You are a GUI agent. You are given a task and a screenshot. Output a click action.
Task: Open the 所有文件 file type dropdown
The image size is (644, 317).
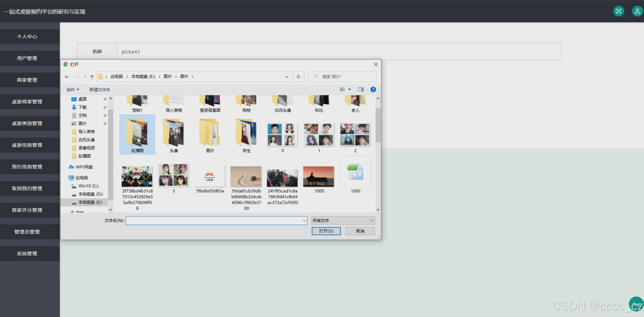pos(343,220)
